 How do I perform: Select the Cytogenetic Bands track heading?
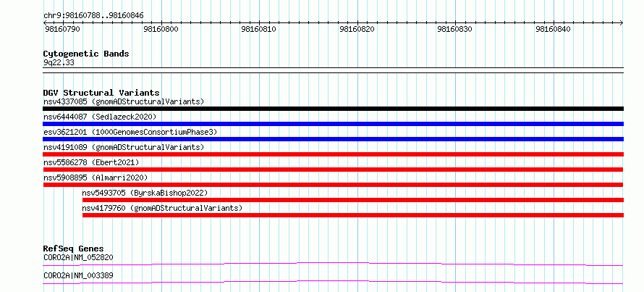(86, 54)
